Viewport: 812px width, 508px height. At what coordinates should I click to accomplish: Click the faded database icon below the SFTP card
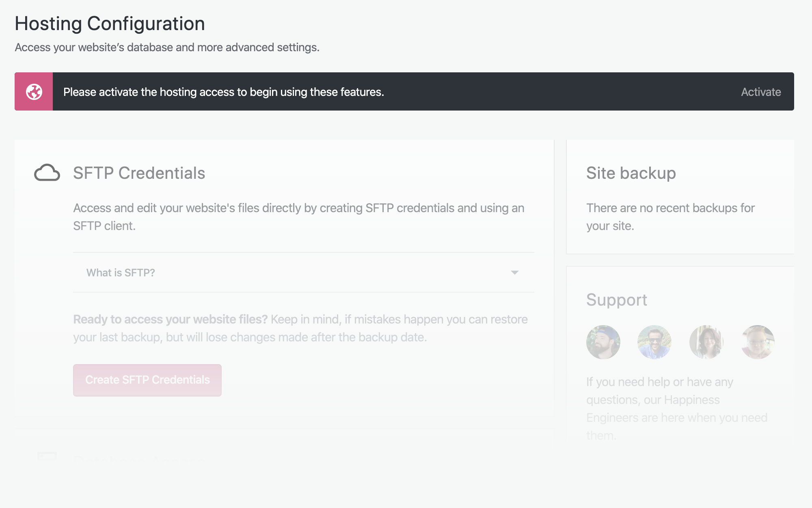47,456
